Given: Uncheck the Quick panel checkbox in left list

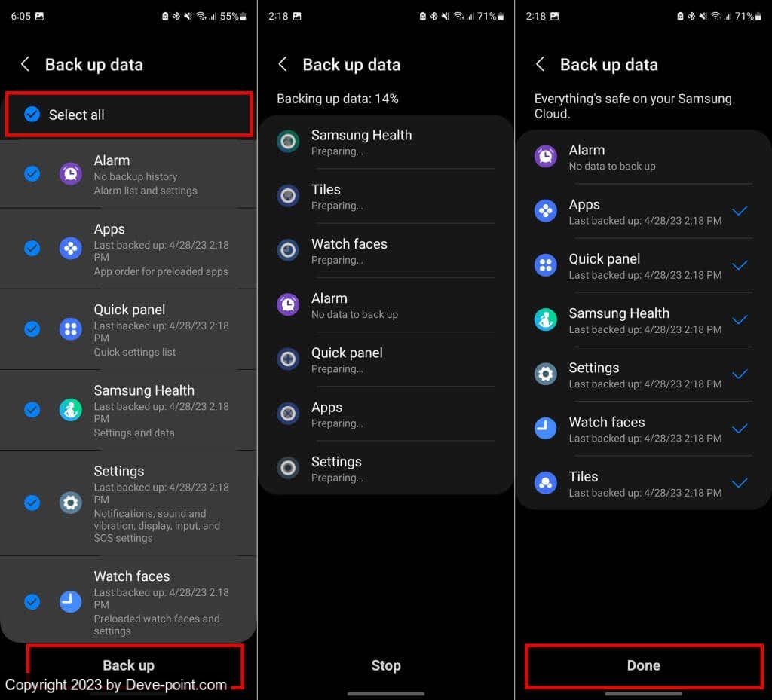Looking at the screenshot, I should 32,329.
